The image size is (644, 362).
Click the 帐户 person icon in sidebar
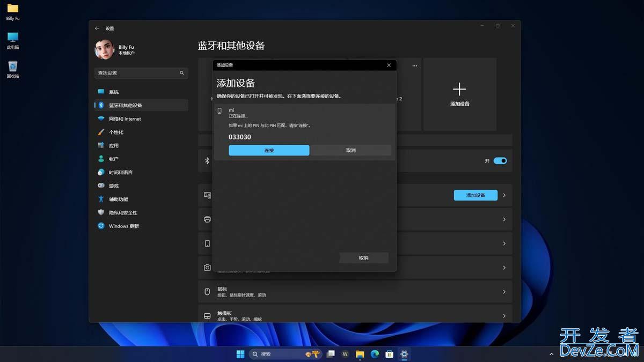click(x=101, y=159)
